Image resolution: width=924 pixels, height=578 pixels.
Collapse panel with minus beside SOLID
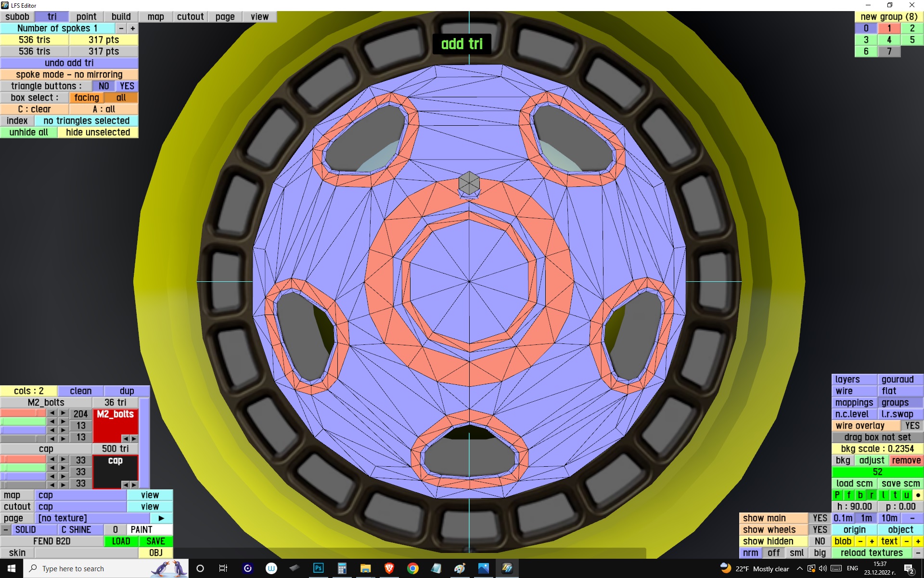point(5,530)
